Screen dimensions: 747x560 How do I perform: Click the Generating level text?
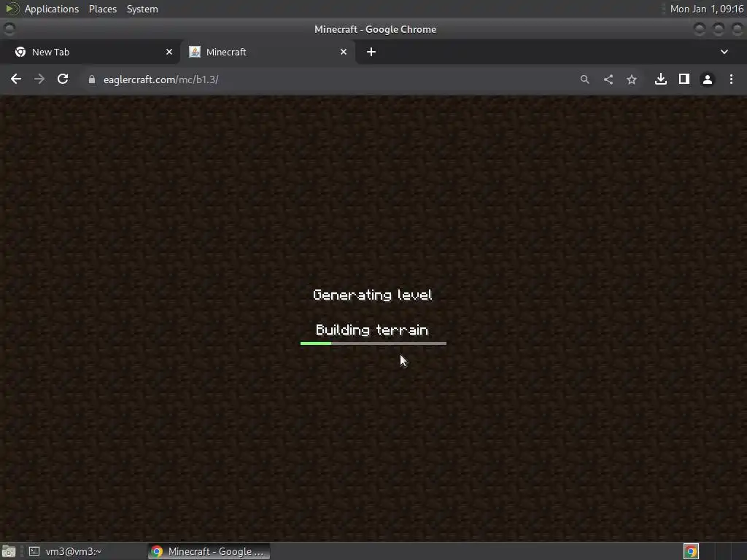coord(373,295)
